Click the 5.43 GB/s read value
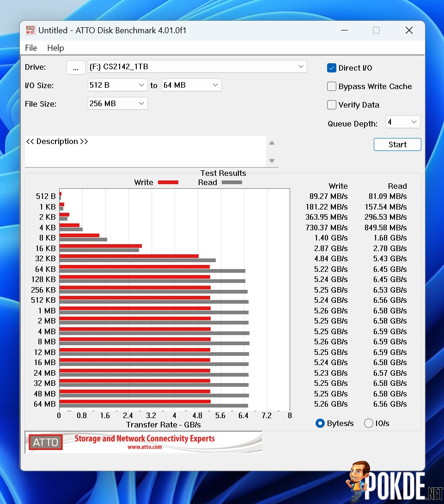The image size is (444, 504). tap(390, 259)
